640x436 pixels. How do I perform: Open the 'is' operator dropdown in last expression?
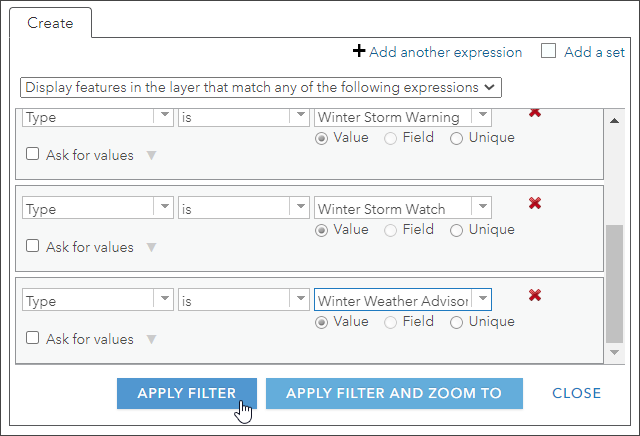pos(299,300)
